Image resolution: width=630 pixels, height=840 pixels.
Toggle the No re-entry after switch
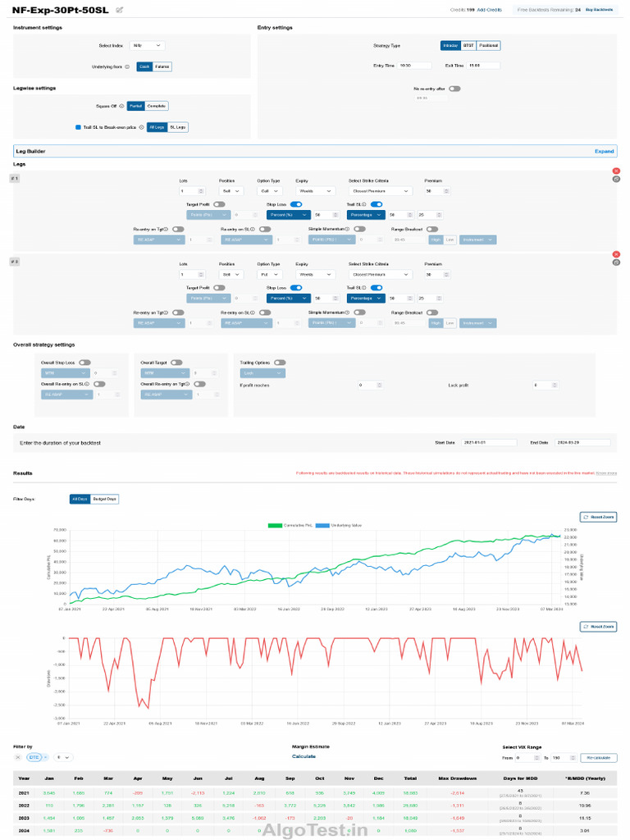tap(454, 88)
